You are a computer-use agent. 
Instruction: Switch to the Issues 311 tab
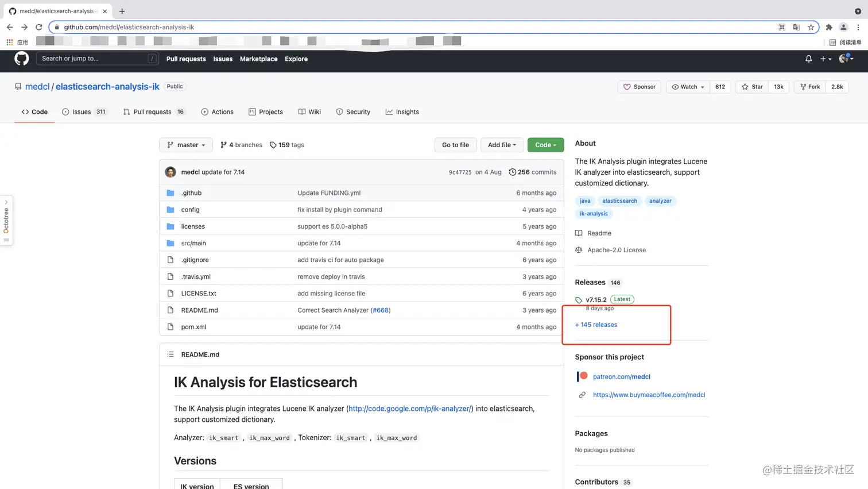click(84, 112)
